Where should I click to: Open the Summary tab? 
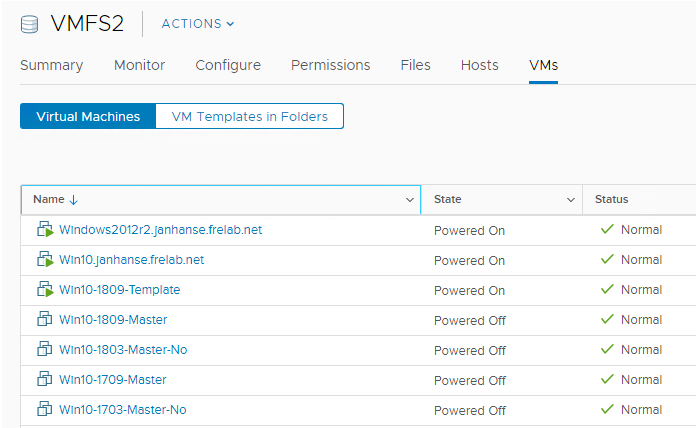click(51, 65)
